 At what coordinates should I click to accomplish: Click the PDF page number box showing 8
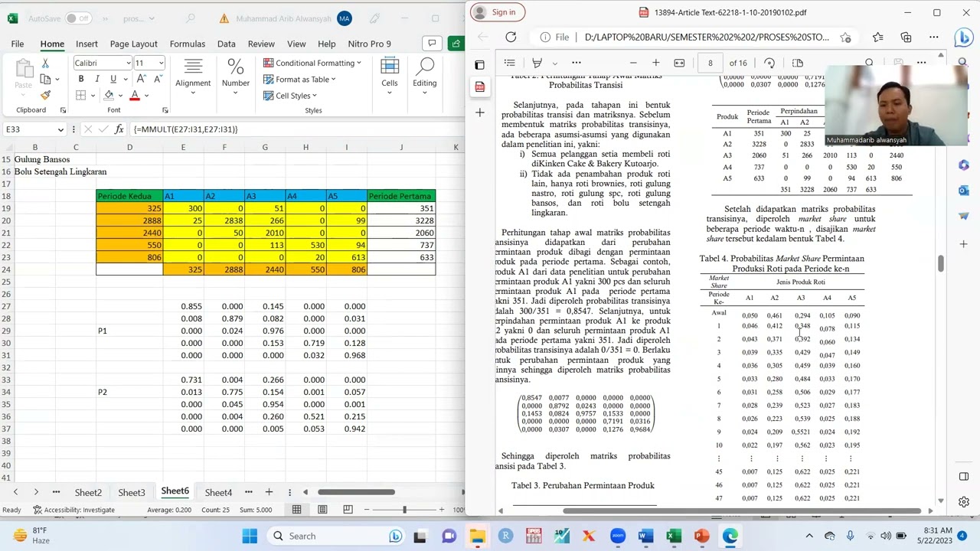[710, 63]
